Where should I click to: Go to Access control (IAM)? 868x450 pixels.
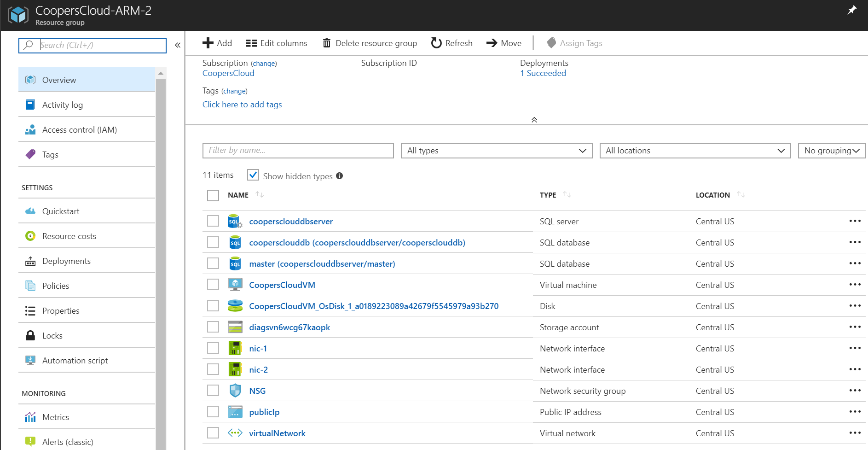[x=87, y=129]
